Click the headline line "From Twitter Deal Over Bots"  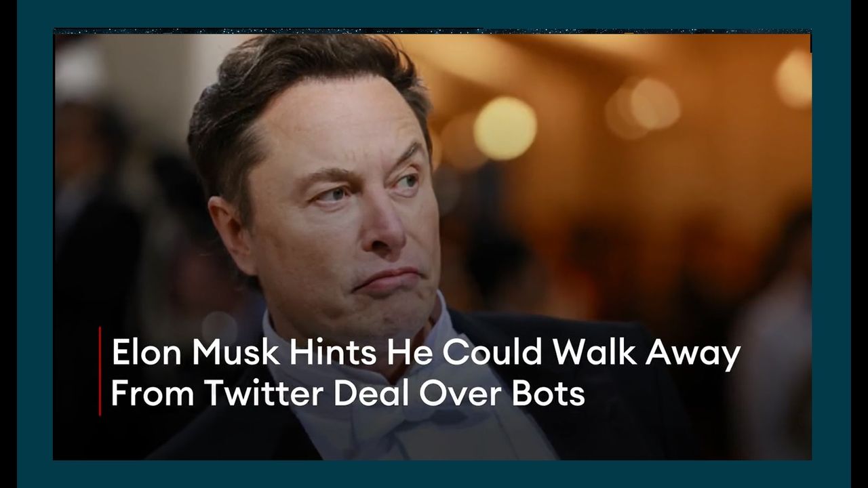point(347,394)
